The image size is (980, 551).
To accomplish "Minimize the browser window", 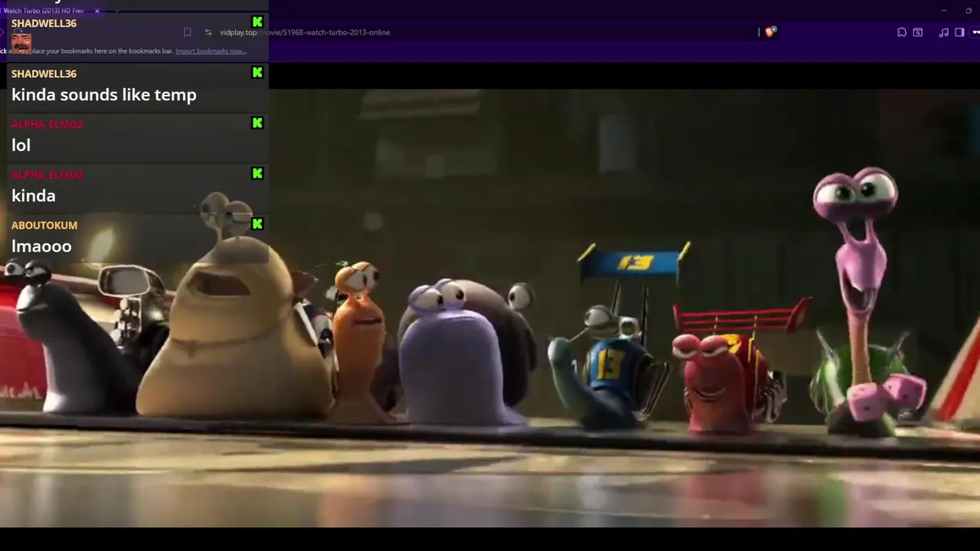I will 944,11.
